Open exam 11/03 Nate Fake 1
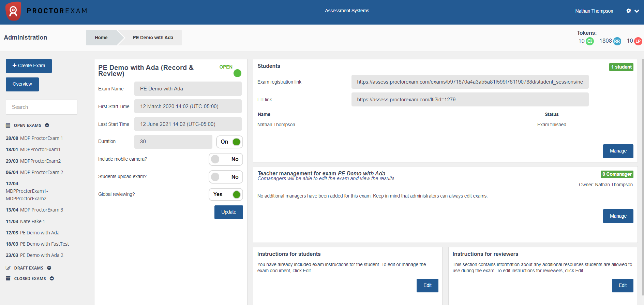Image resolution: width=644 pixels, height=305 pixels. [26, 221]
